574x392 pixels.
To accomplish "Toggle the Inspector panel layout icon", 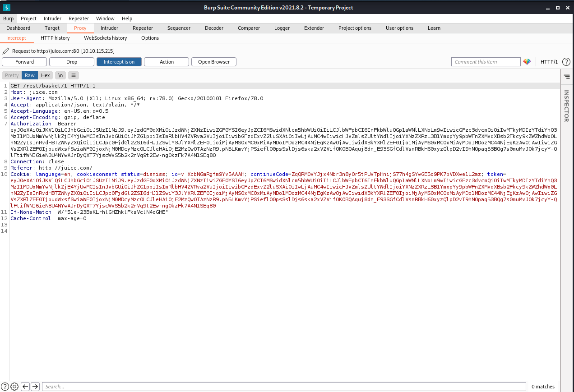I will (x=567, y=77).
